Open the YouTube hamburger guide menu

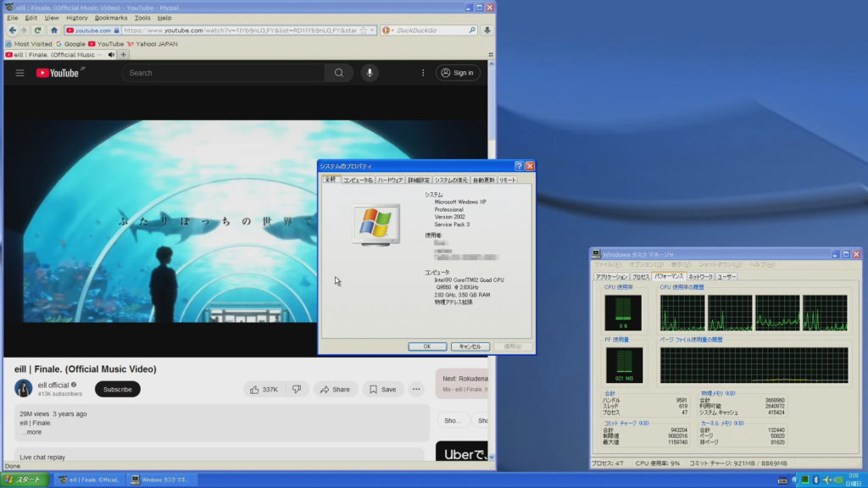pos(19,73)
